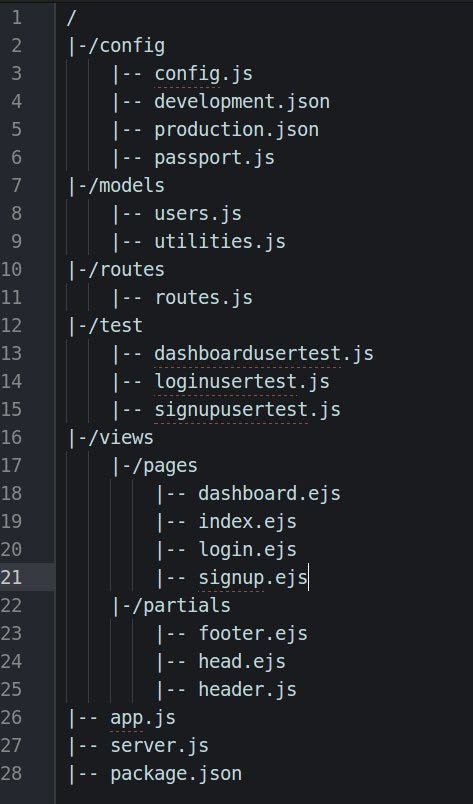Click package.json on the last line
The height and width of the screenshot is (804, 473).
click(176, 773)
